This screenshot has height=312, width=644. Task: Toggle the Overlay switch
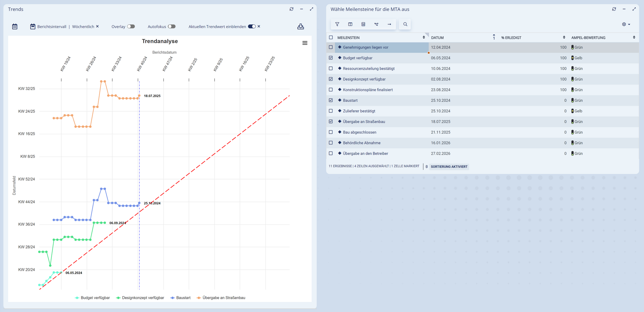pos(131,27)
